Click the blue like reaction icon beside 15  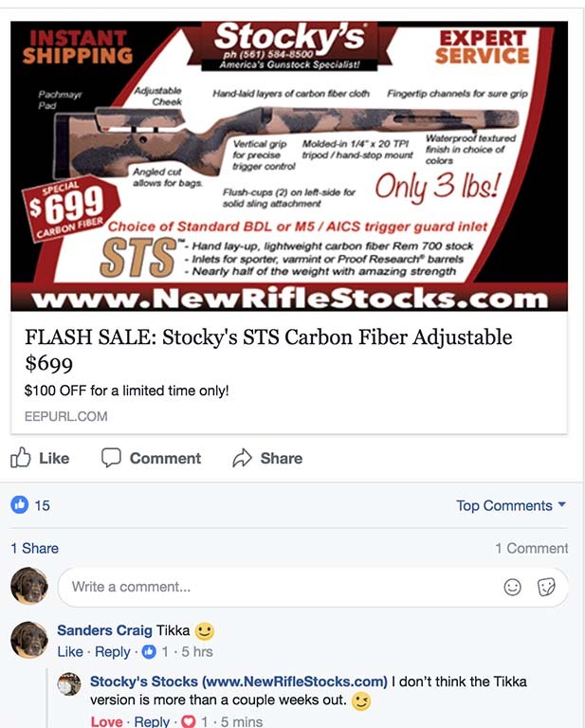[x=20, y=504]
